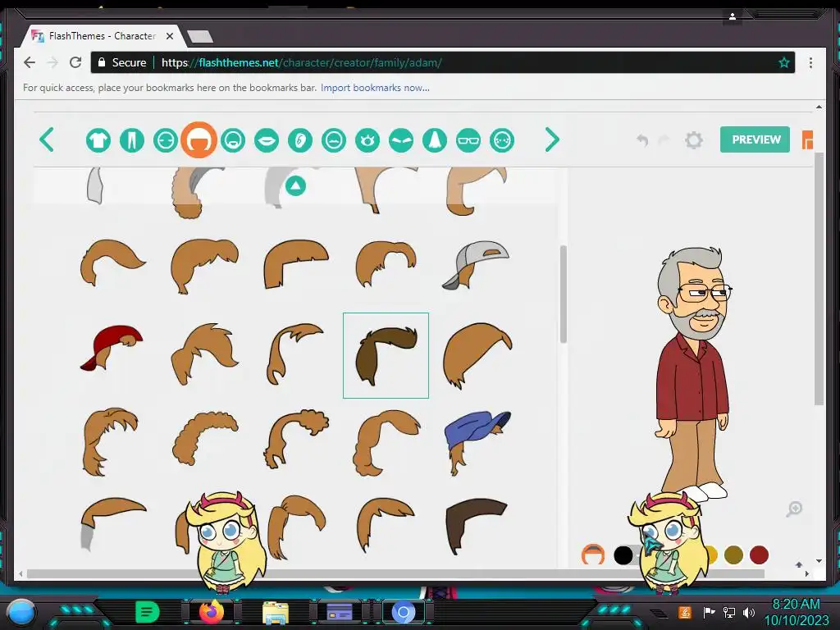Click the PREVIEW button
Viewport: 840px width, 630px height.
pyautogui.click(x=755, y=139)
